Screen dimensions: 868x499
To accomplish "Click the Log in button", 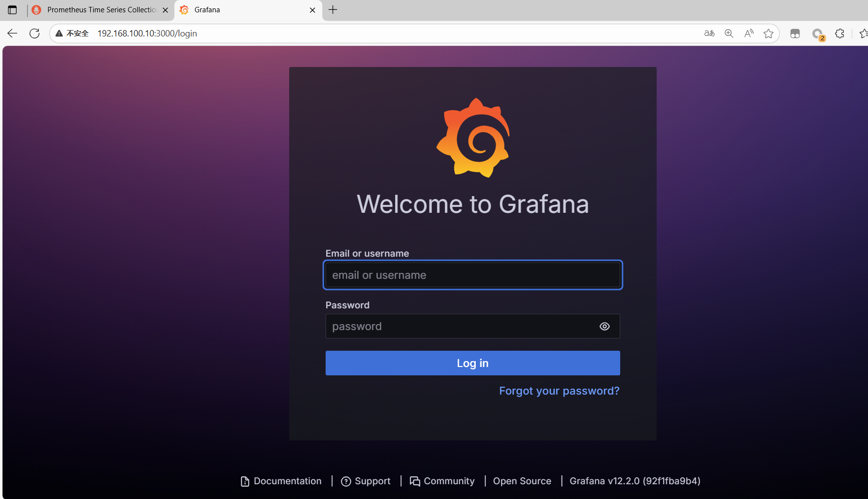I will click(472, 363).
